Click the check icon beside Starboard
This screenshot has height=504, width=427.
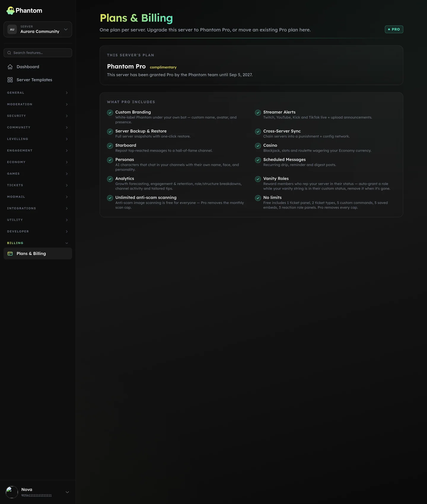[x=110, y=146]
